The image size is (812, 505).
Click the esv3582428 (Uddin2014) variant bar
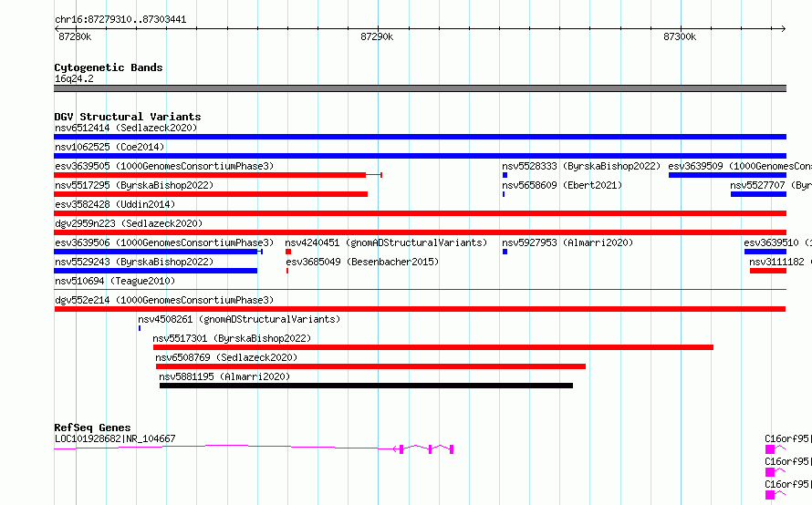420,213
